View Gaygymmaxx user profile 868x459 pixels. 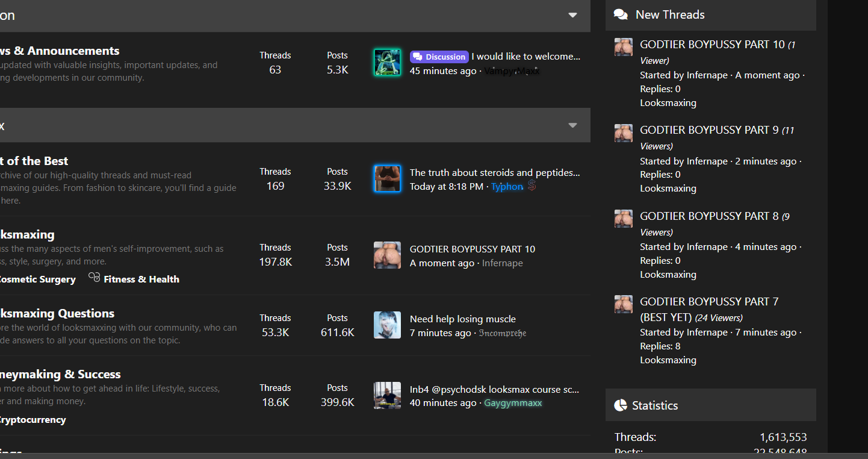click(x=513, y=403)
